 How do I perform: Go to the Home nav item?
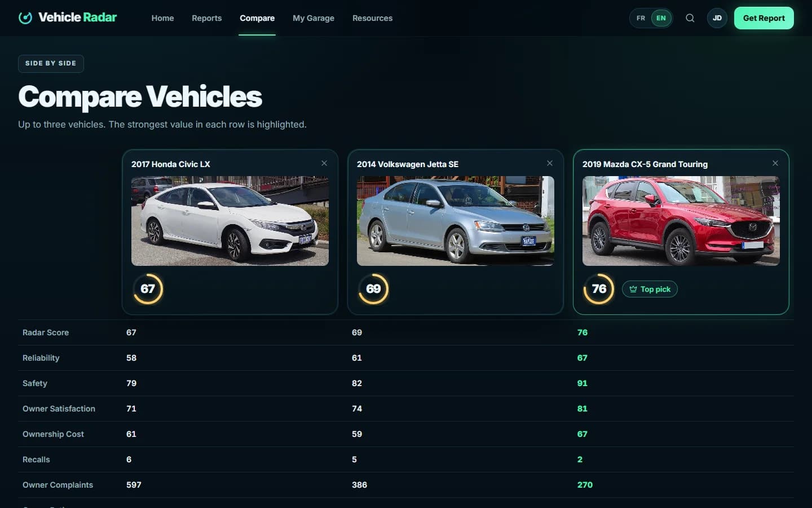point(162,18)
